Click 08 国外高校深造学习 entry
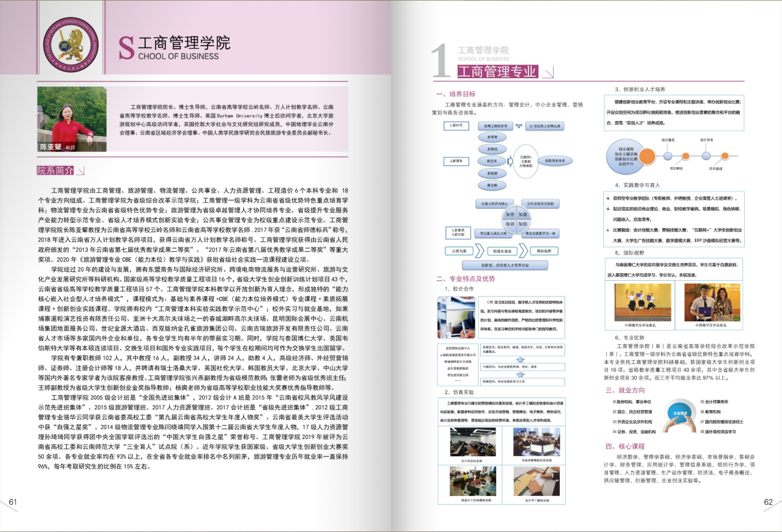The width and height of the screenshot is (782, 532). [x=718, y=432]
